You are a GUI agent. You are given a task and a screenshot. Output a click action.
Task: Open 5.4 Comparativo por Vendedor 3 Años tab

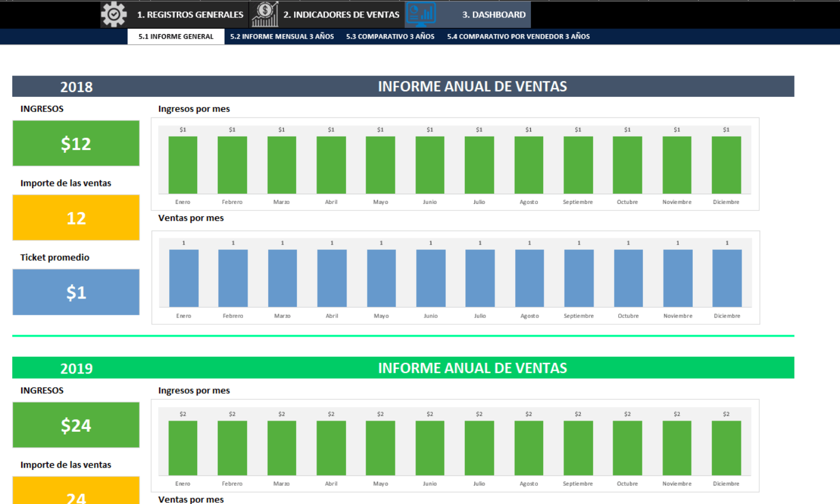[519, 36]
